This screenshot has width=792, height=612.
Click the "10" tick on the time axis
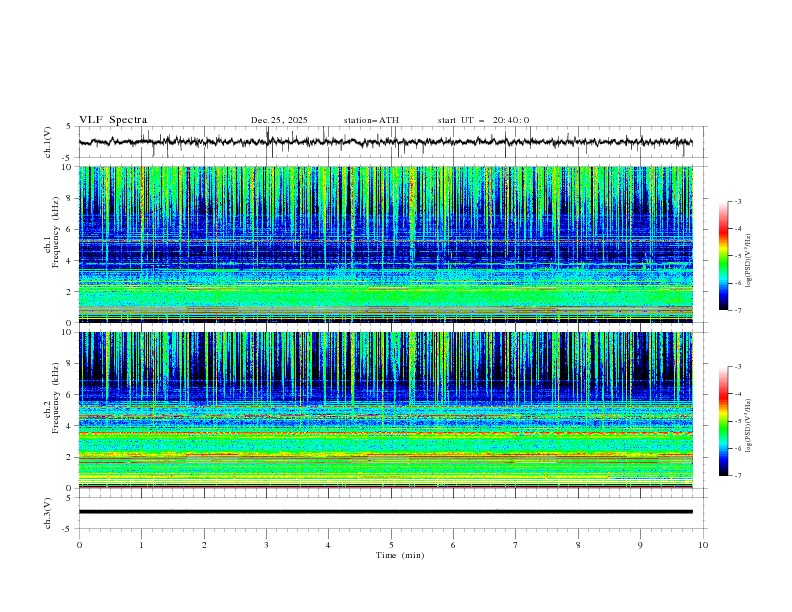(703, 545)
